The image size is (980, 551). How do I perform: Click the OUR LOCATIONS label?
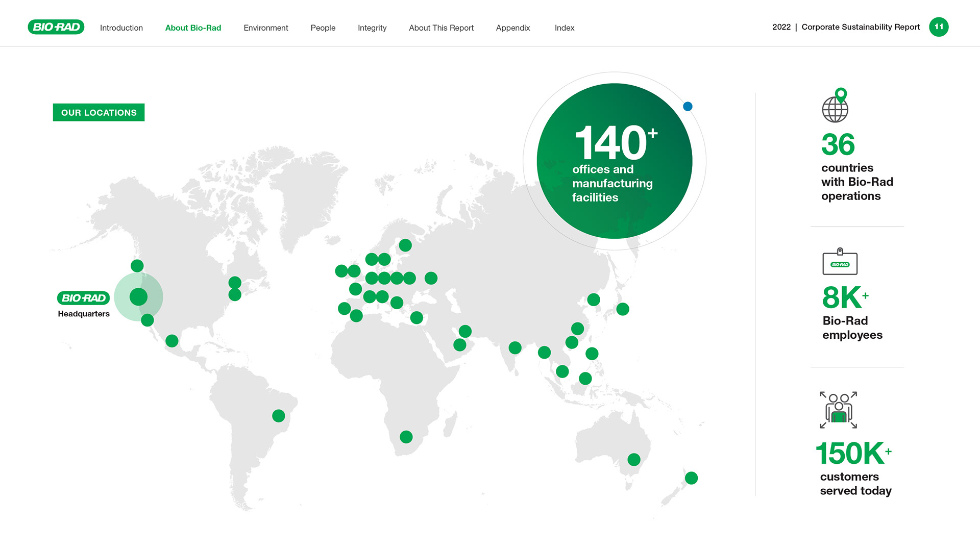pos(99,112)
